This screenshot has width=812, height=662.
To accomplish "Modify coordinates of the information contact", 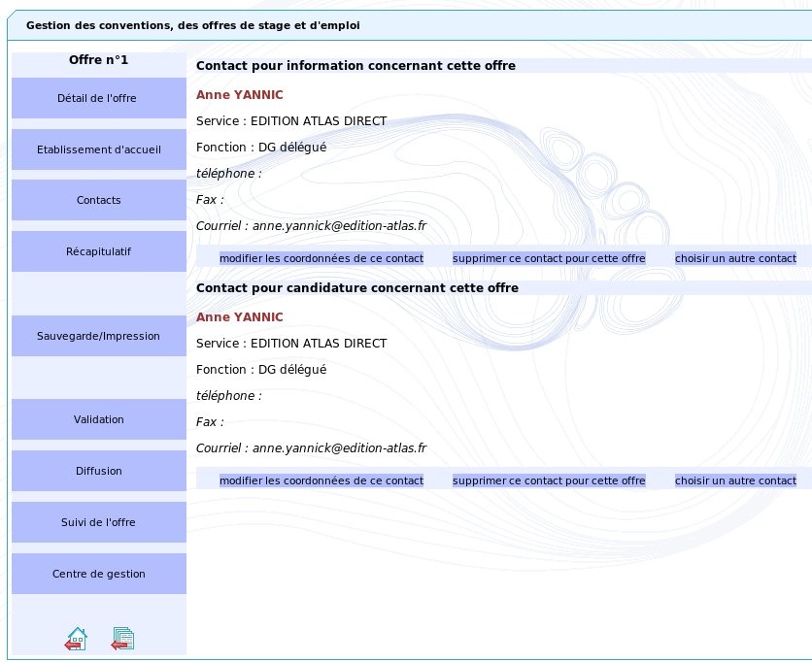I will coord(321,258).
